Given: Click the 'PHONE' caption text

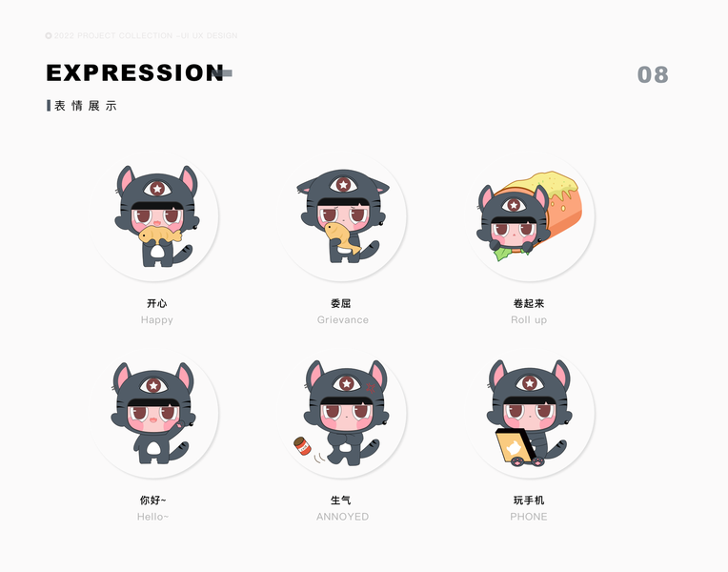Looking at the screenshot, I should [529, 517].
